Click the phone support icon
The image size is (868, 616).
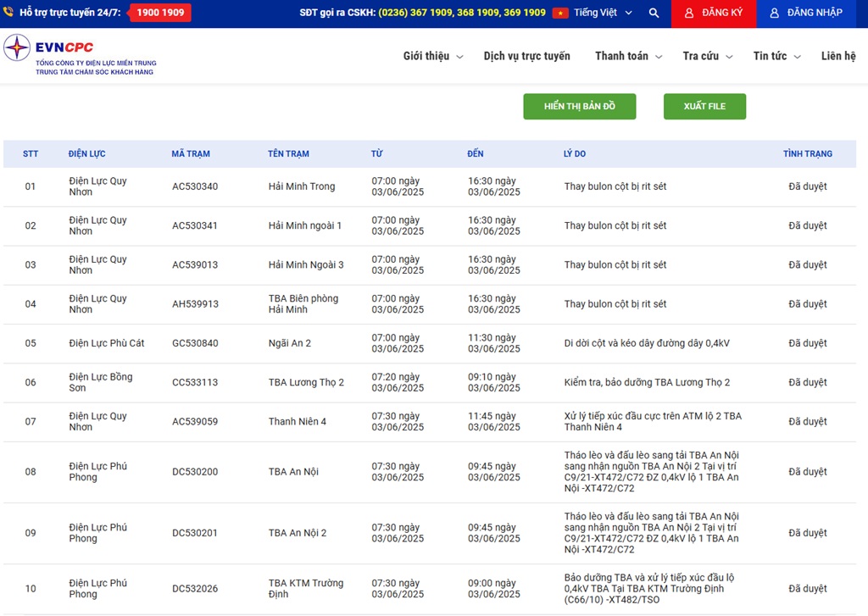(9, 13)
